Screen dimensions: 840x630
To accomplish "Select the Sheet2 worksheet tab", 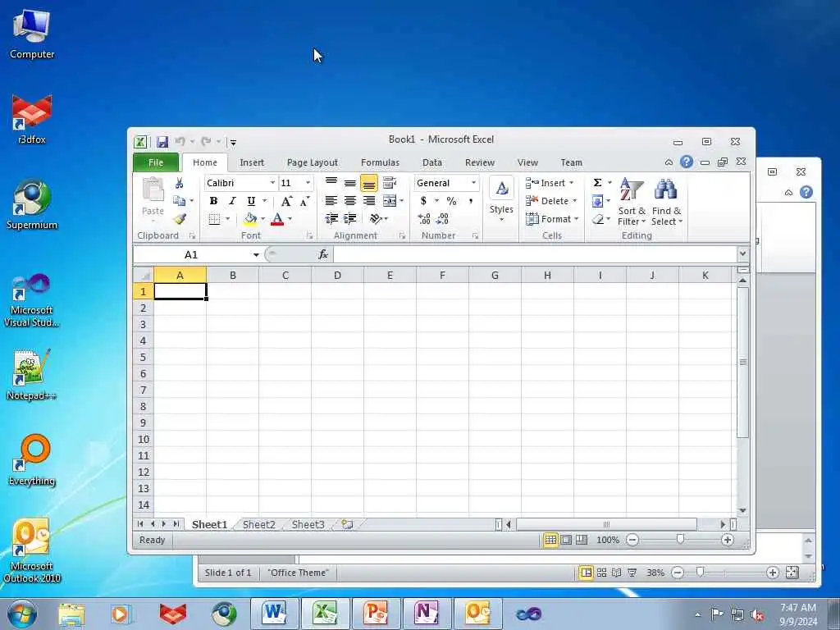I will coord(258,524).
